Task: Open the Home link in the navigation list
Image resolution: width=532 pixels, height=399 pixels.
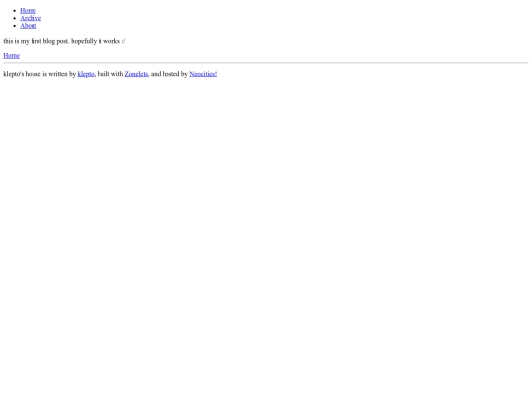Action: 28,11
